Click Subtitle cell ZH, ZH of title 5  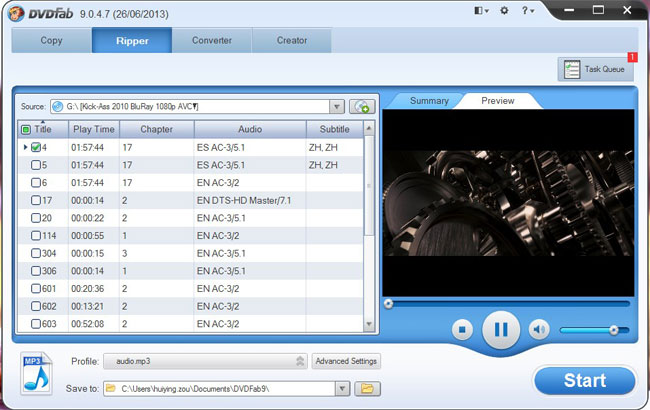click(323, 165)
